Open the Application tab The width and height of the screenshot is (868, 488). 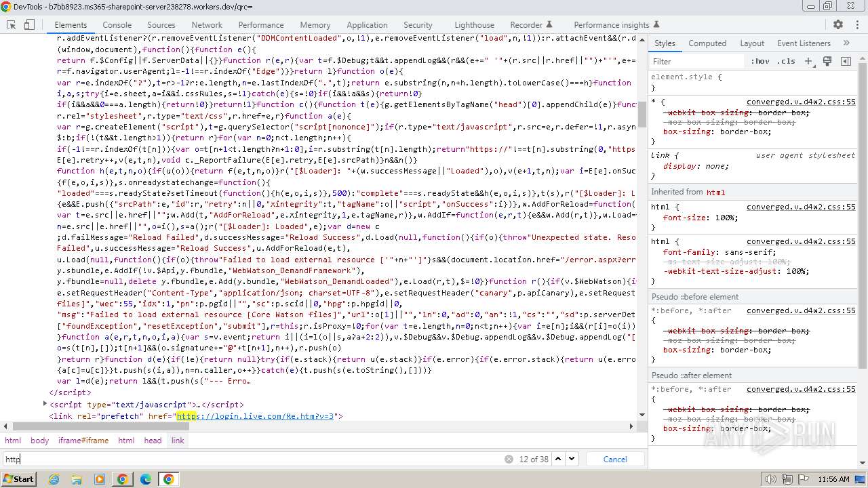[367, 24]
